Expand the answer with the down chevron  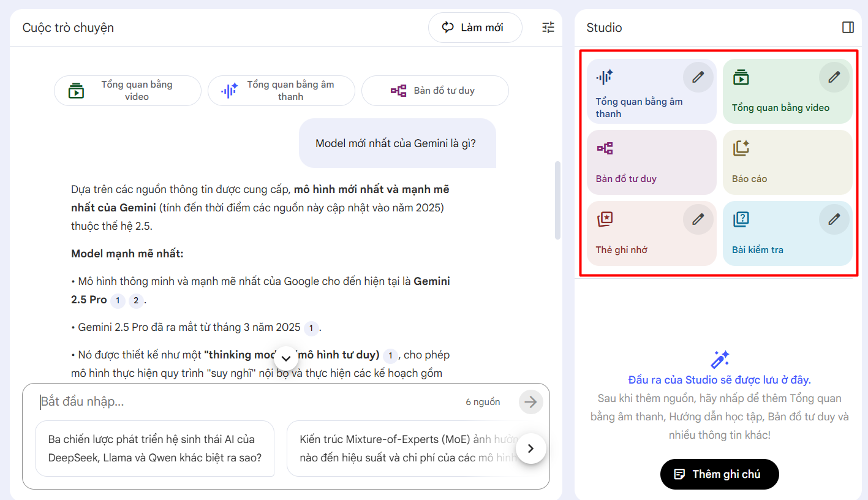(x=285, y=357)
